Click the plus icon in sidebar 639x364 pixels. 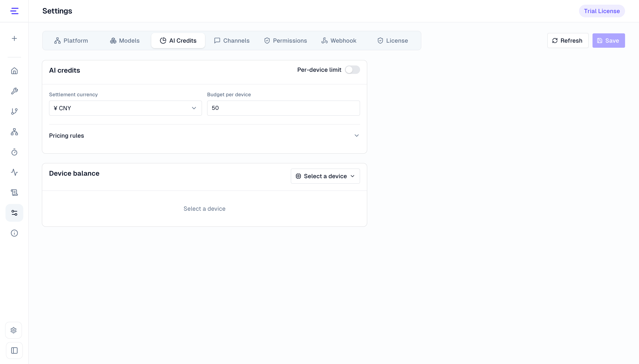[x=14, y=38]
